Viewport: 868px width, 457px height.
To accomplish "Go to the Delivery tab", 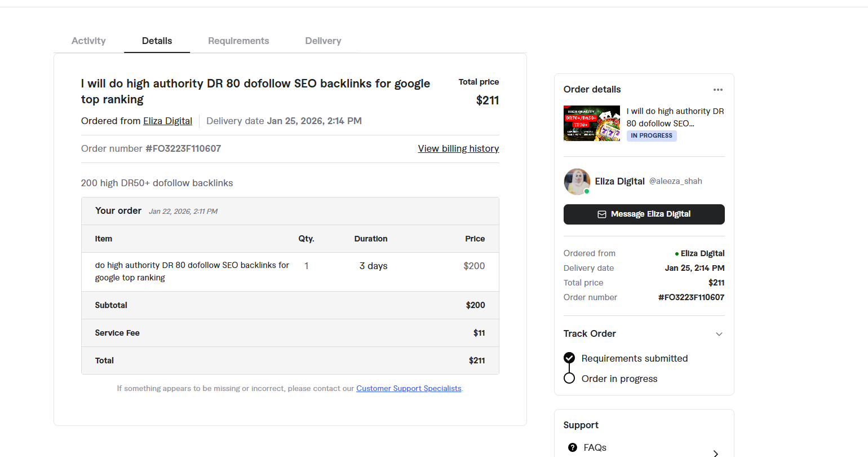I will tap(323, 41).
